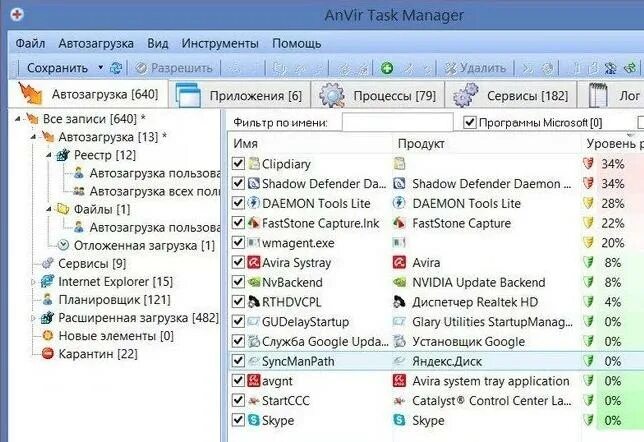Uncheck the NvBackend checkbox
This screenshot has height=442, width=644.
(238, 282)
